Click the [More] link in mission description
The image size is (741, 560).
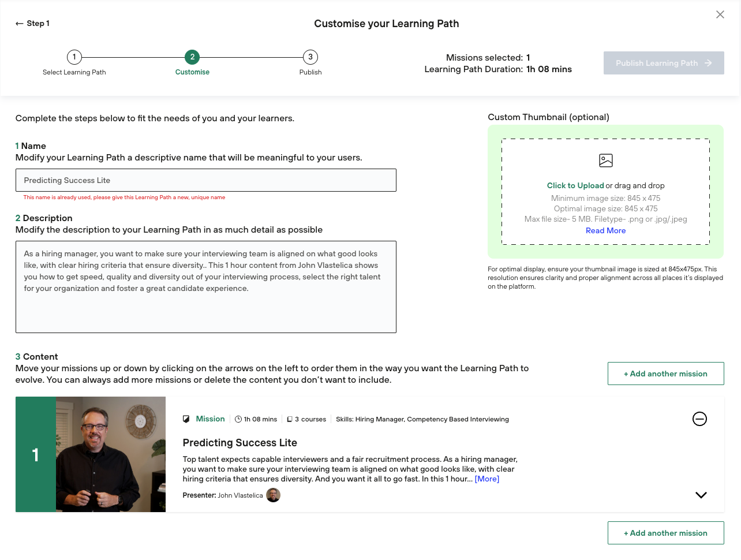coord(486,479)
